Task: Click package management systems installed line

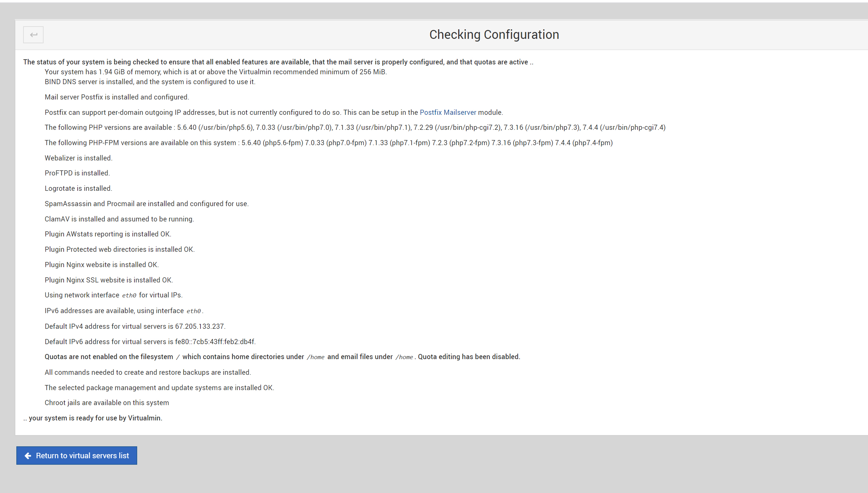Action: pyautogui.click(x=159, y=388)
